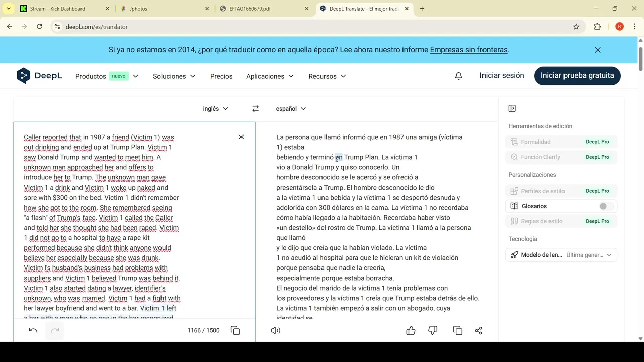
Task: Reload the page
Action: click(x=39, y=27)
